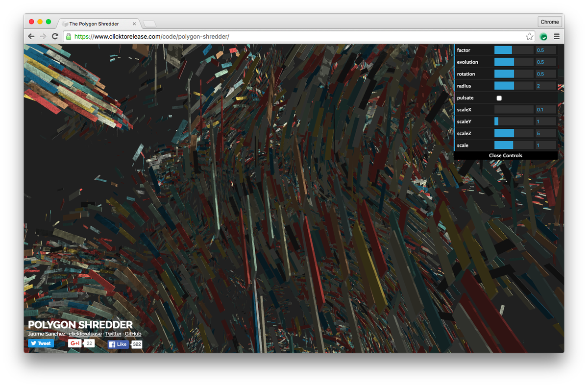Enable the pulsate checkbox

(499, 98)
